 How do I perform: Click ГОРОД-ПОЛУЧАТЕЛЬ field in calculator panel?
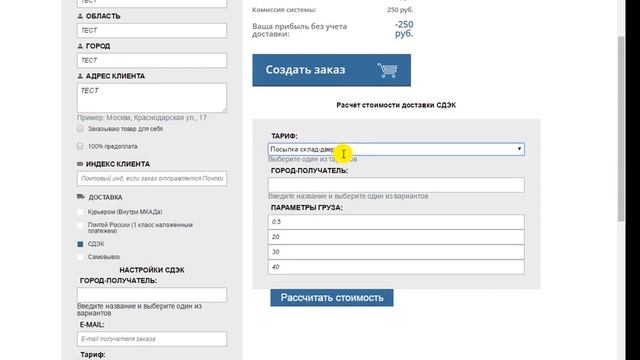pos(396,185)
